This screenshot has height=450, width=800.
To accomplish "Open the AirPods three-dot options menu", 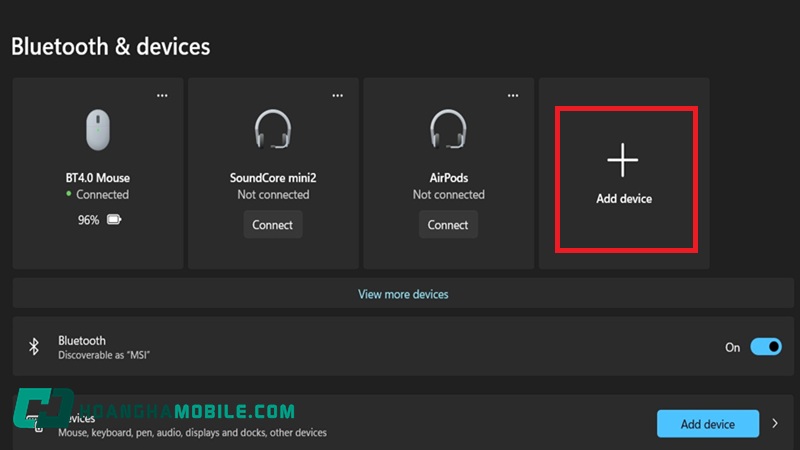I will pyautogui.click(x=513, y=95).
